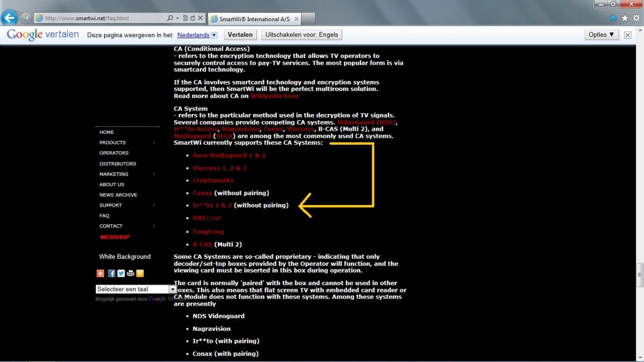Open Favorites with the star icon
Image resolution: width=644 pixels, height=362 pixels.
[x=625, y=18]
